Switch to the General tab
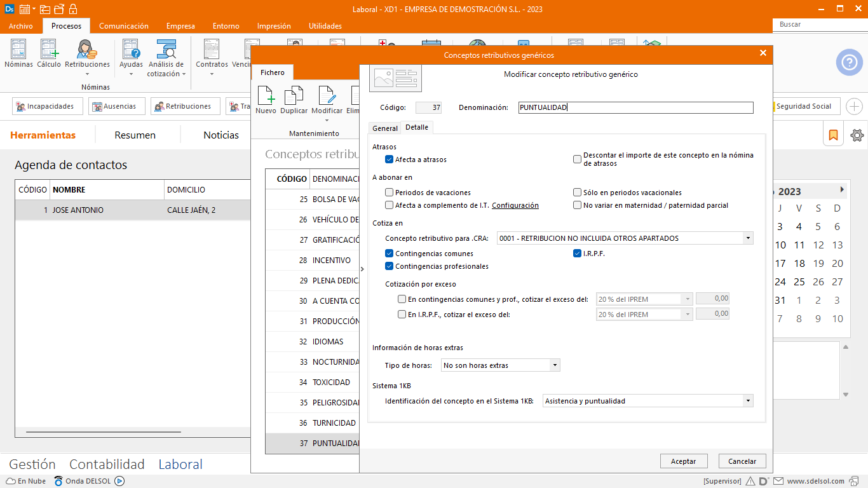The image size is (868, 488). click(x=384, y=128)
